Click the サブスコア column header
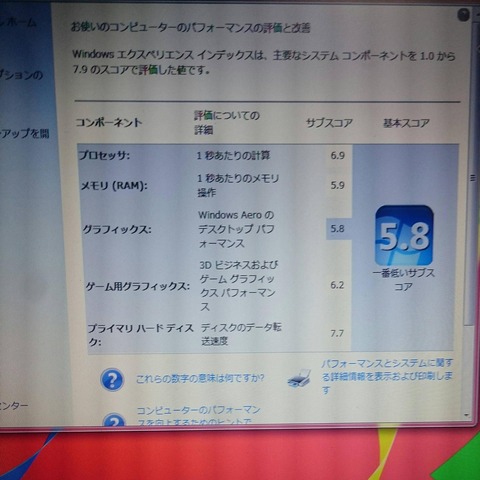Viewport: 480px width, 480px height. (x=329, y=123)
